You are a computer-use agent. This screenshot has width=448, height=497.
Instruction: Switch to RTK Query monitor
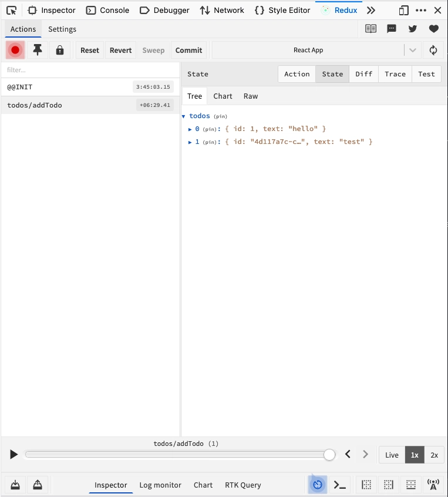[x=243, y=485]
